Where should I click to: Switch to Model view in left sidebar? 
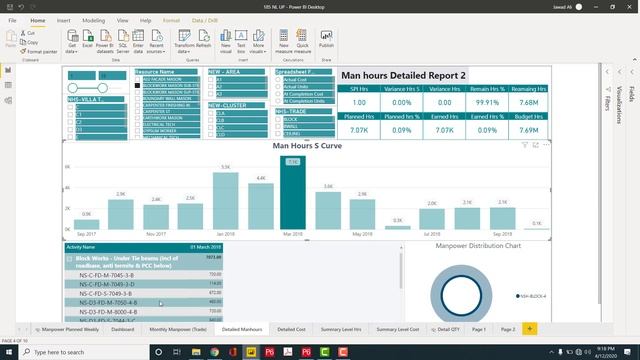pyautogui.click(x=8, y=100)
